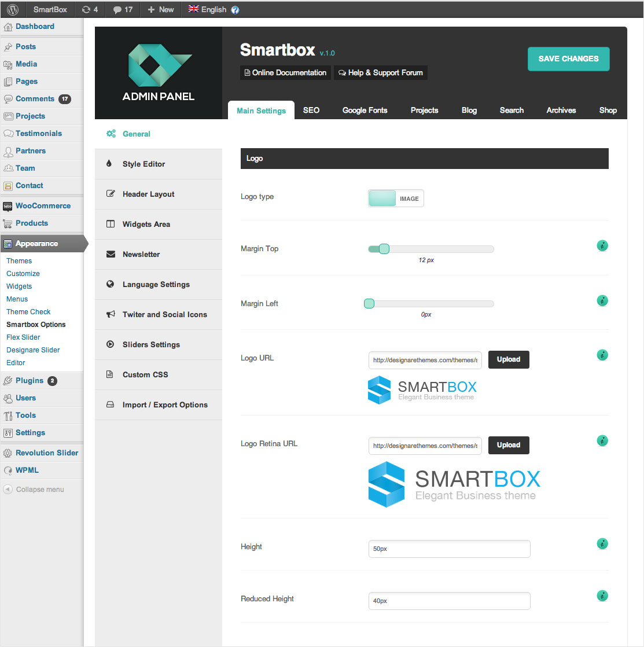Click the Logo URL text field
Screen dimensions: 644x647
[425, 360]
